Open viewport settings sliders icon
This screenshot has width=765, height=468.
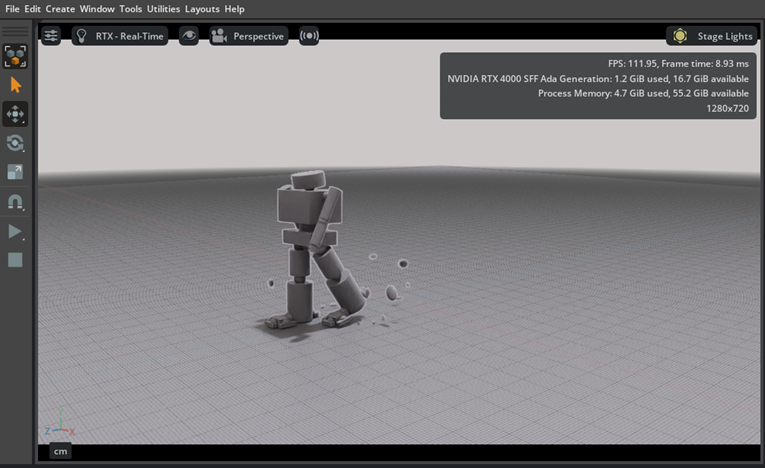coord(51,36)
